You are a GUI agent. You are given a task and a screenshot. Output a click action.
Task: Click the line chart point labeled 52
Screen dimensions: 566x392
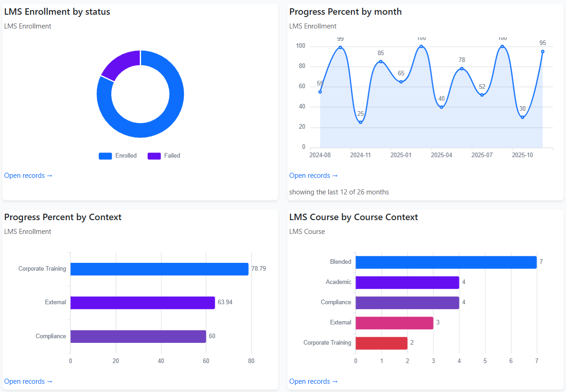pyautogui.click(x=482, y=95)
